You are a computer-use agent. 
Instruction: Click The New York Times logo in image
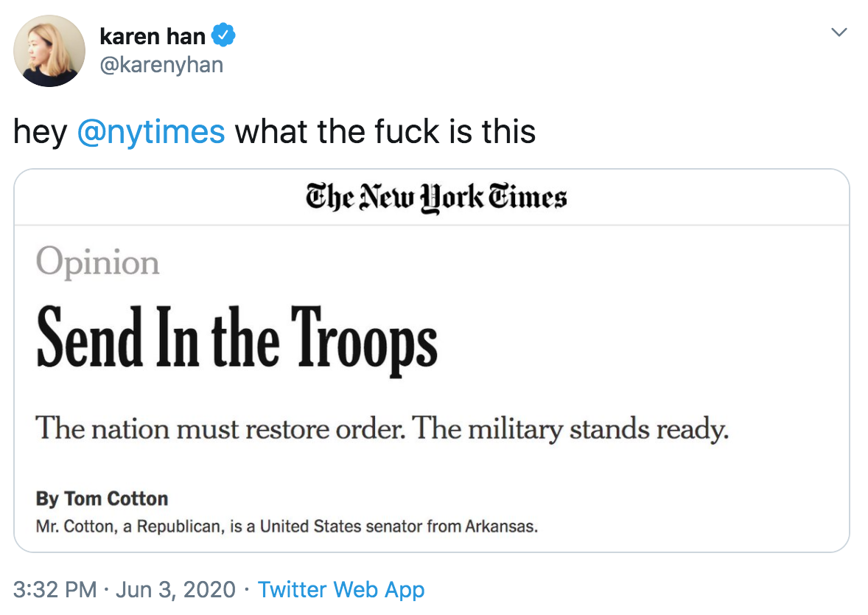click(436, 198)
